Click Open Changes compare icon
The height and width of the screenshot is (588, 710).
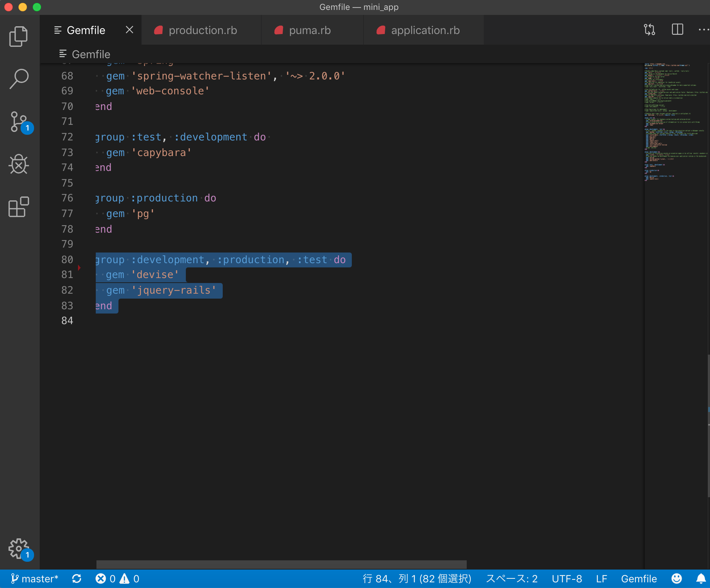point(649,30)
